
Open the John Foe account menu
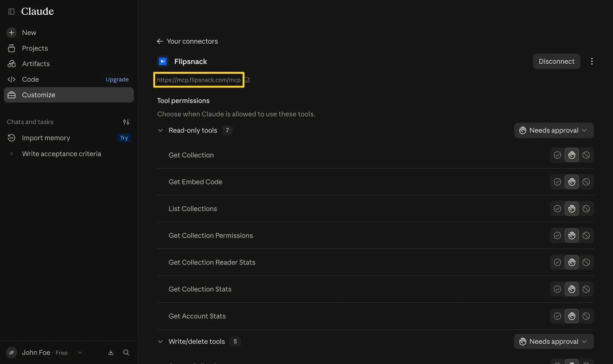(44, 353)
